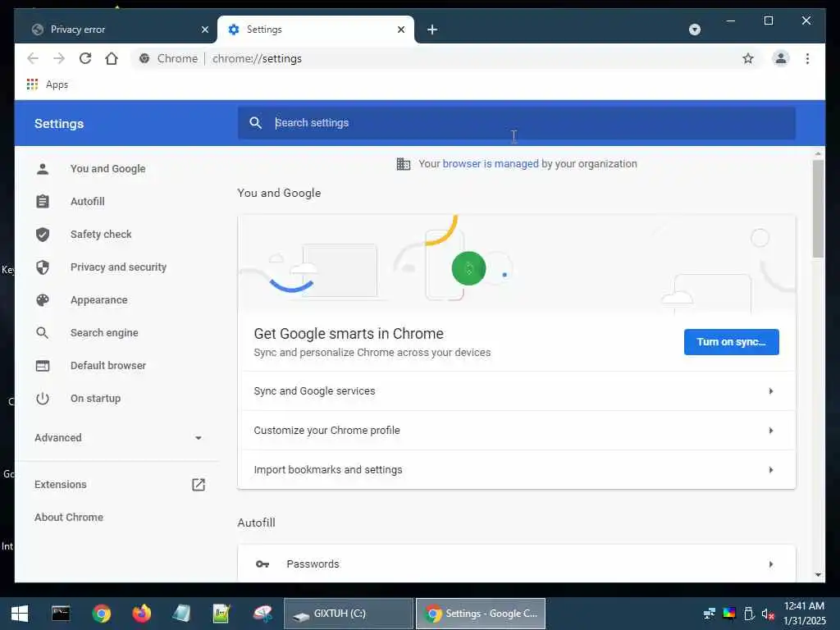Click the Autofill clipboard icon
Image resolution: width=840 pixels, height=630 pixels.
(x=43, y=202)
